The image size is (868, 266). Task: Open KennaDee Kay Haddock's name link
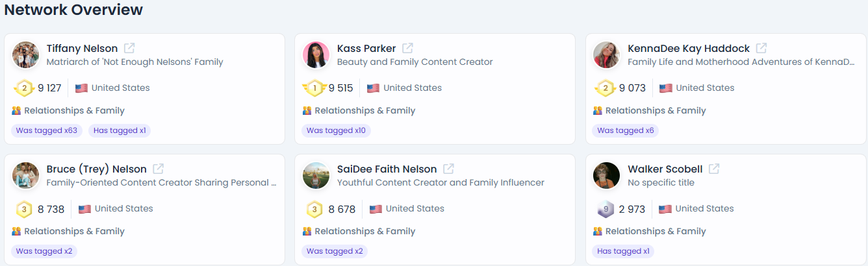click(x=688, y=48)
